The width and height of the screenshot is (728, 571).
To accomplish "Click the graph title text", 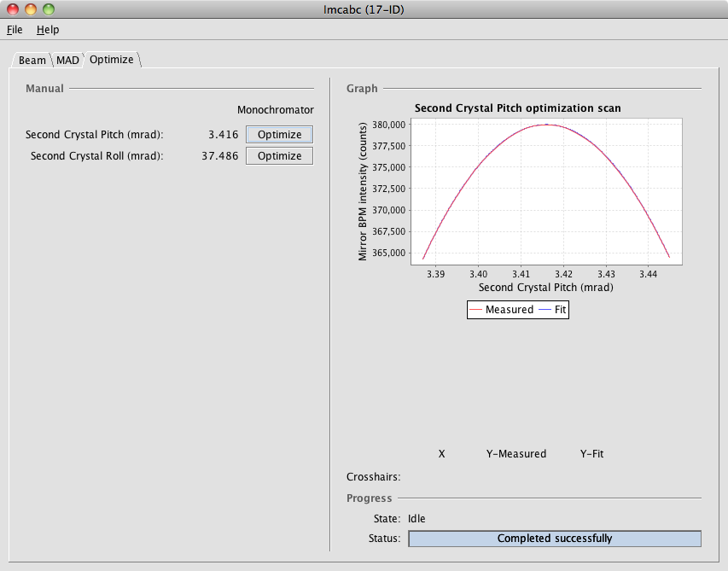I will (x=518, y=108).
